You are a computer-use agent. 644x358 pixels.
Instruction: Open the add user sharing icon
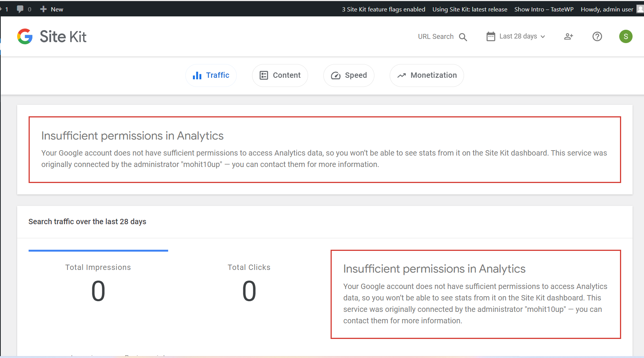click(x=569, y=37)
